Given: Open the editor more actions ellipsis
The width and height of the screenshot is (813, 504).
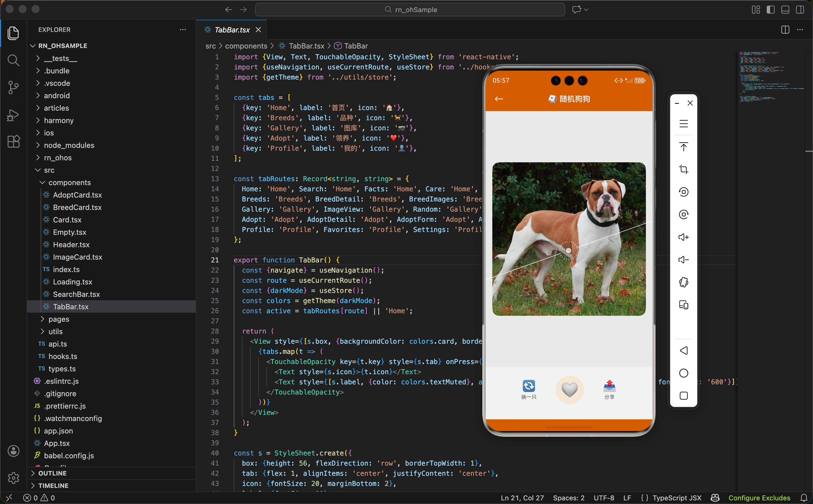Looking at the screenshot, I should coord(800,30).
